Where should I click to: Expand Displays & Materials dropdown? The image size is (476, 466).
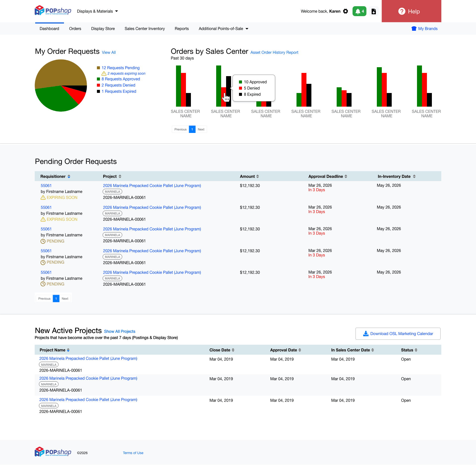(x=97, y=11)
